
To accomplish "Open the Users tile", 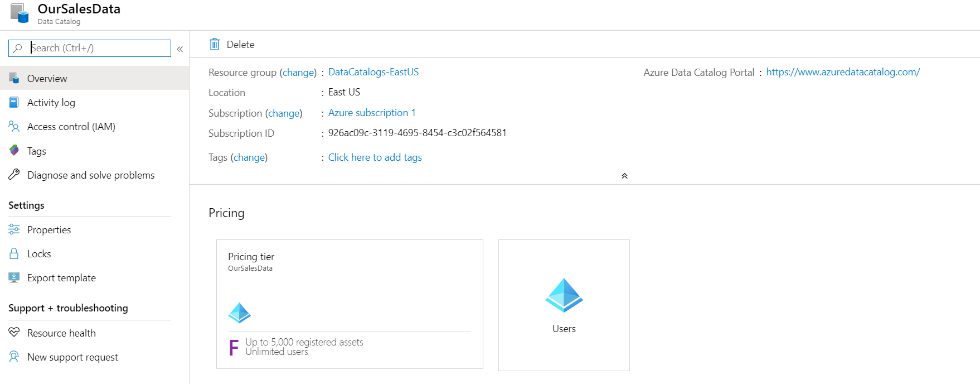I will point(564,305).
